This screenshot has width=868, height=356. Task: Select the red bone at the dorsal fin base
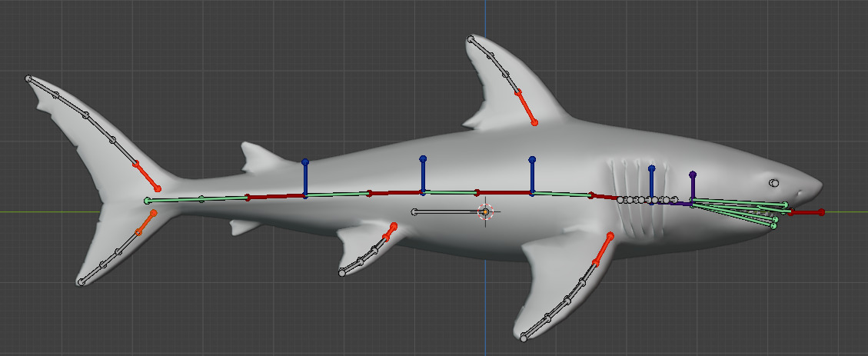(x=525, y=107)
